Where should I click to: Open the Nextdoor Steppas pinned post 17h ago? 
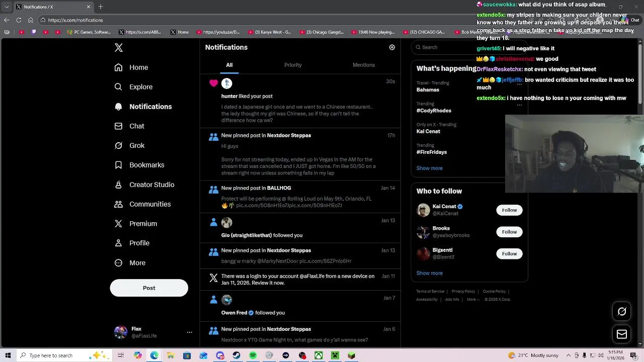pyautogui.click(x=300, y=154)
